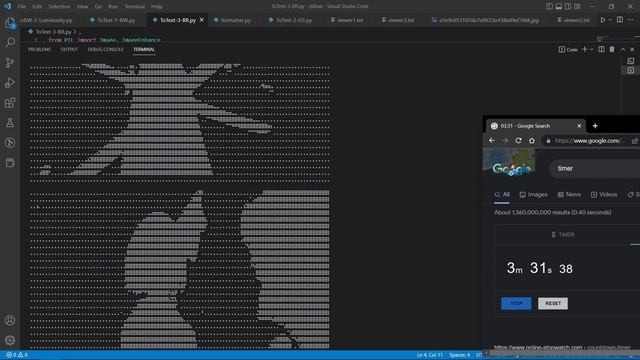
Task: Show the Output panel tab
Action: [69, 49]
